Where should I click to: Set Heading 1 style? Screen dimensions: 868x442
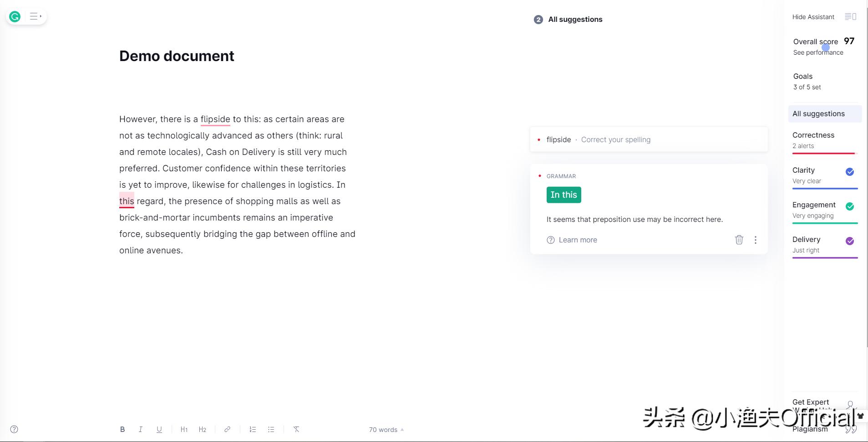coord(184,429)
